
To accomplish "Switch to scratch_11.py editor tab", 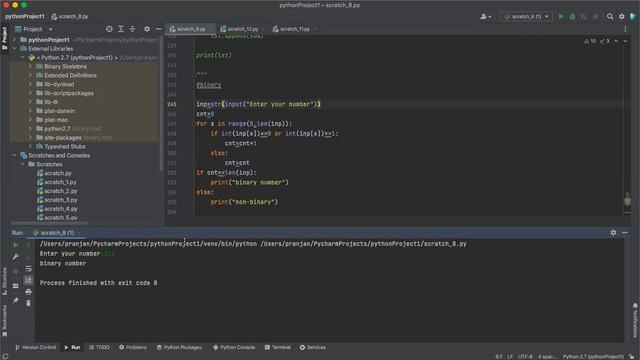I will (294, 29).
